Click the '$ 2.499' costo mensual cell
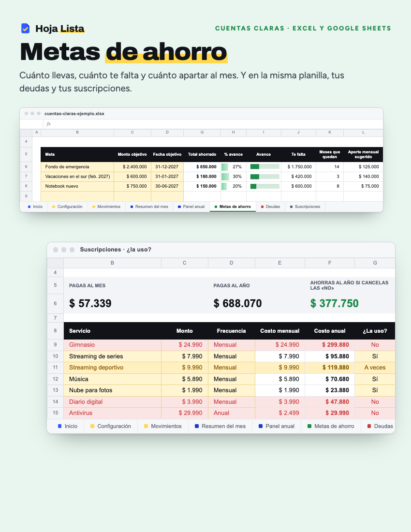Viewport: 411px width, 532px height. click(280, 413)
